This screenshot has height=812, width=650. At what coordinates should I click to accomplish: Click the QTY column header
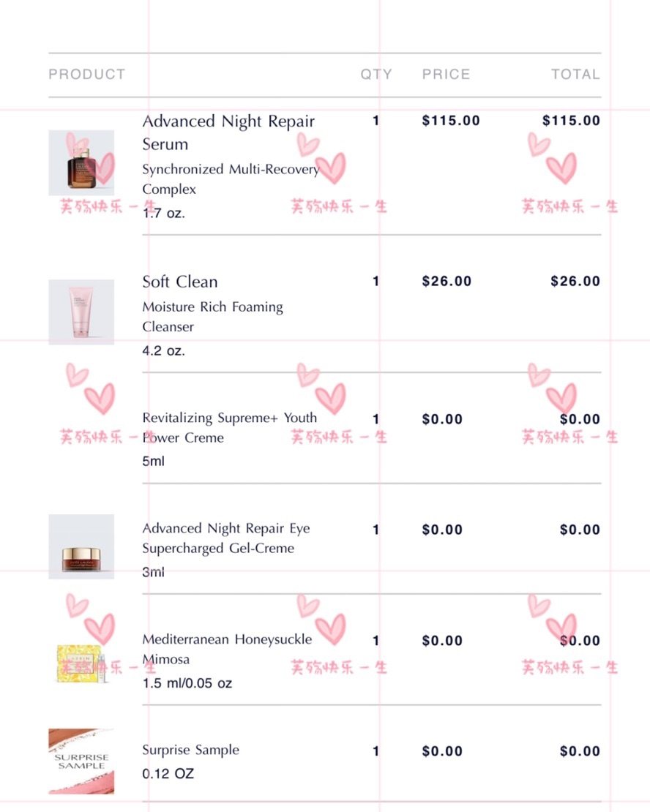pos(376,74)
